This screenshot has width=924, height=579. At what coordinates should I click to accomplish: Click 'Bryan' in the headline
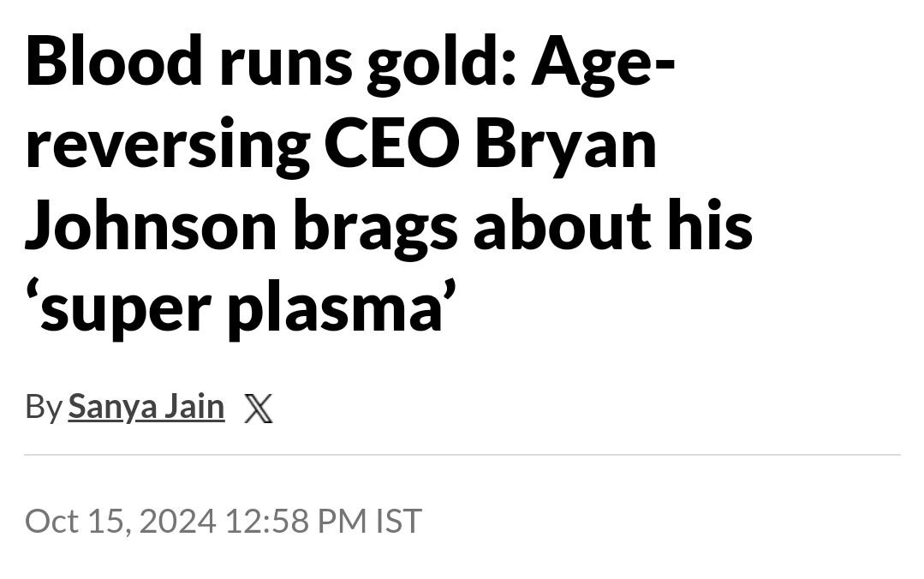[x=566, y=146]
